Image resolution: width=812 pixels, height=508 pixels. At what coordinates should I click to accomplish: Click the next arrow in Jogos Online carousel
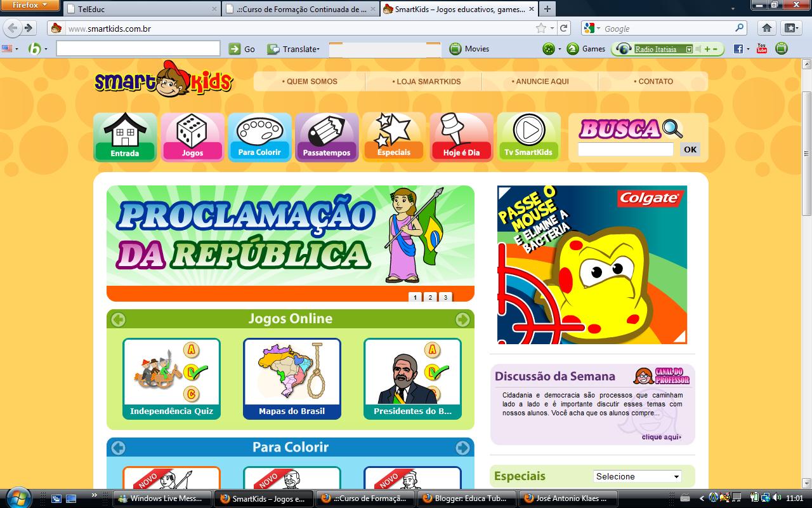click(462, 319)
